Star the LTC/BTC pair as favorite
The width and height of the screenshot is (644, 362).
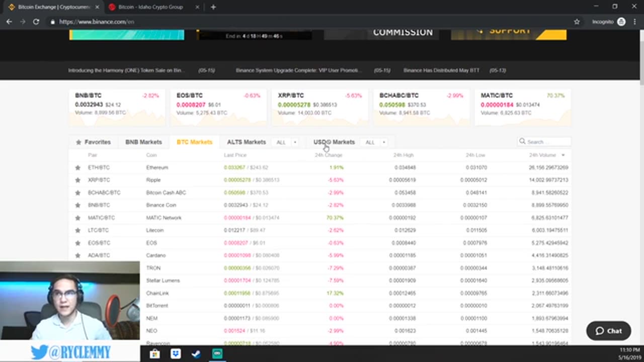click(x=77, y=230)
